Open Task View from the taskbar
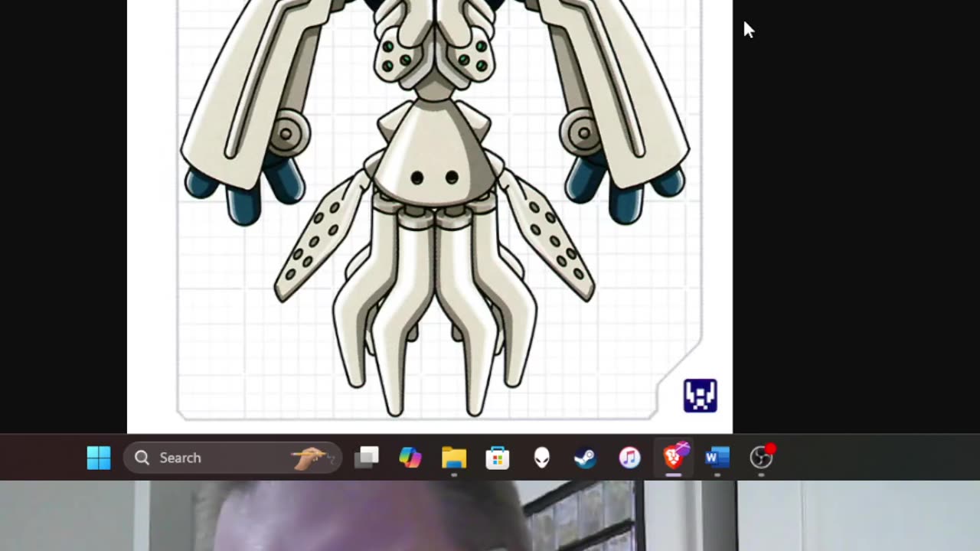The image size is (980, 551). [x=367, y=458]
